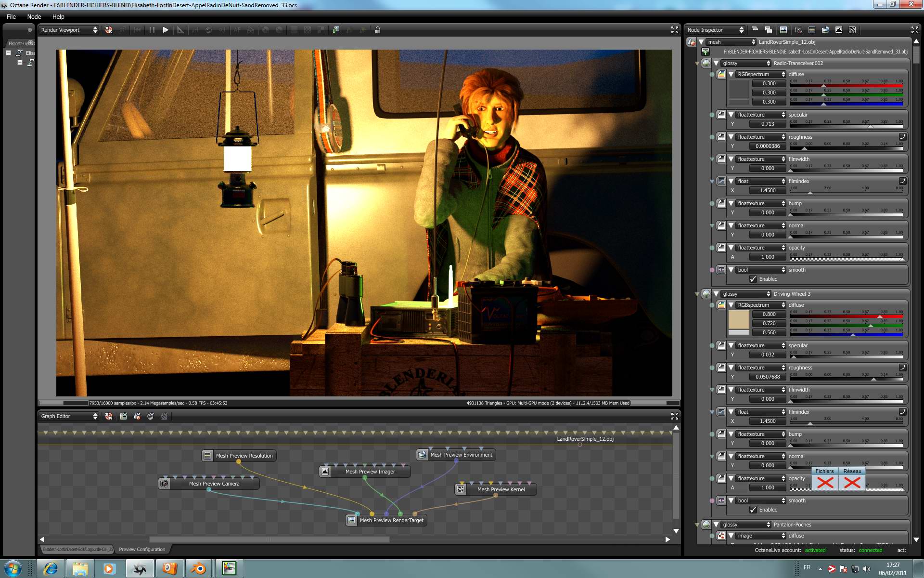The image size is (924, 578).
Task: Click the Driving-Wheel-3 diffuse color swatch
Action: pyautogui.click(x=739, y=319)
